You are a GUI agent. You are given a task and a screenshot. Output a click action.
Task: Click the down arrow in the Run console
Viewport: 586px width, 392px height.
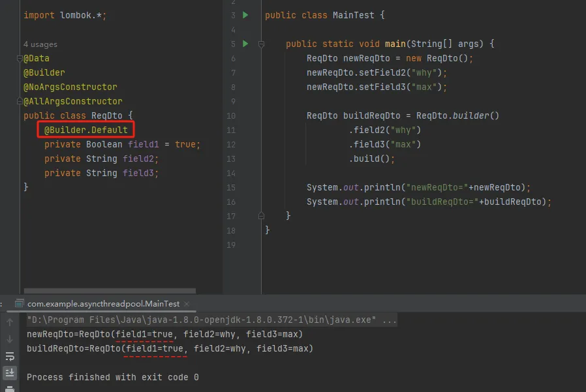(10, 339)
